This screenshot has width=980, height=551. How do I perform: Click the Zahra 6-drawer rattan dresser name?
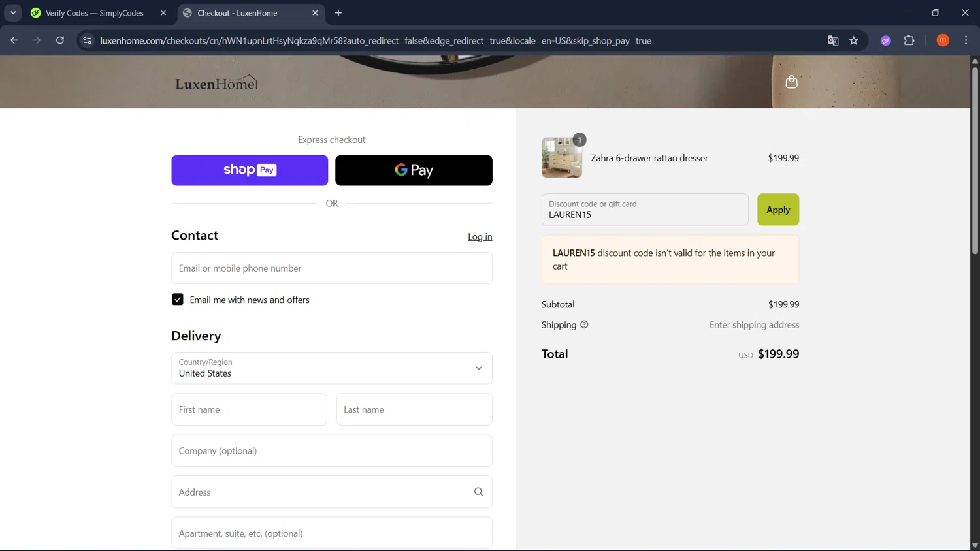click(649, 158)
